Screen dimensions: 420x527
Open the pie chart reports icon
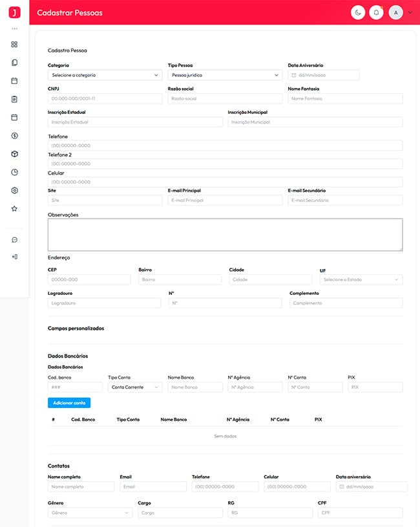point(14,172)
